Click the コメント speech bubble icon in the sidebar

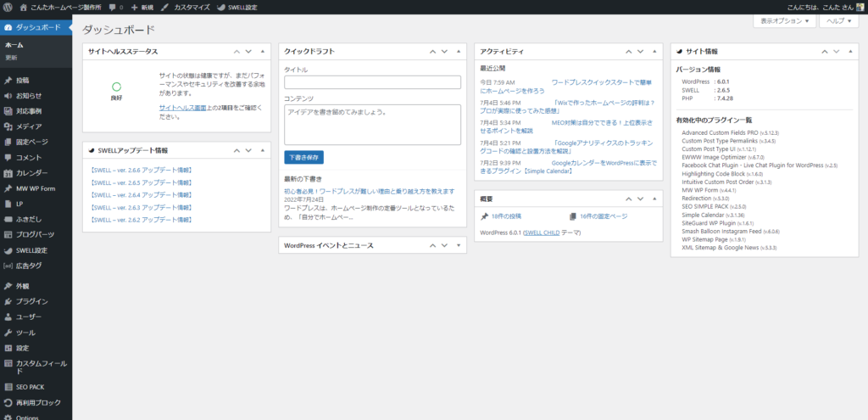8,157
